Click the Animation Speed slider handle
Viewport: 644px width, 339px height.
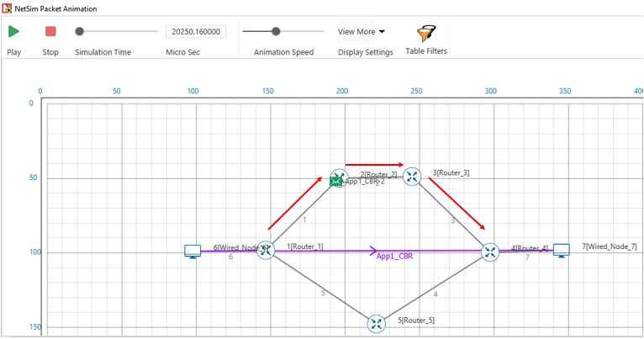click(276, 32)
